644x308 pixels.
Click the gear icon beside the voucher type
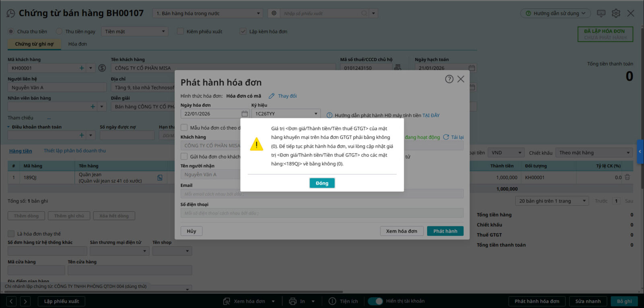[x=274, y=13]
